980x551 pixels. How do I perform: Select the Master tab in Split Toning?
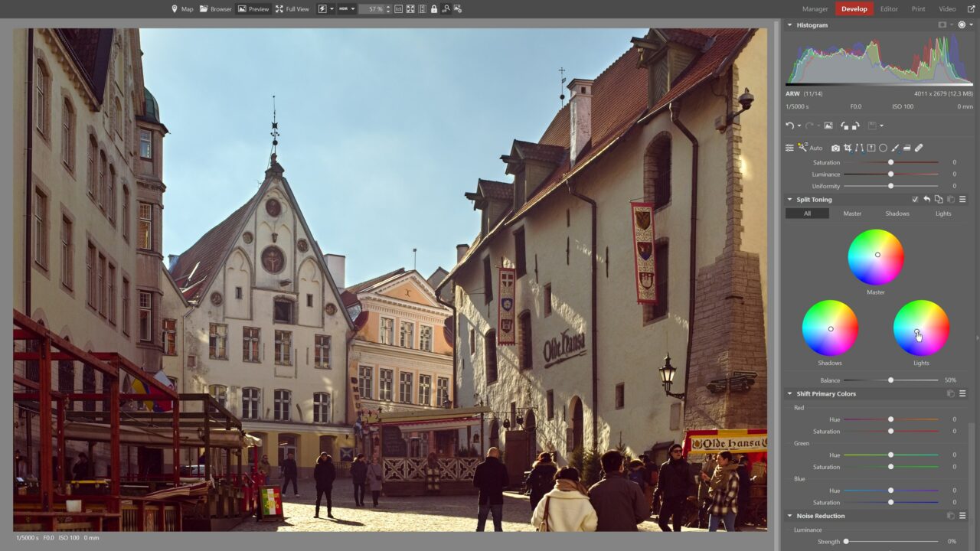tap(852, 214)
